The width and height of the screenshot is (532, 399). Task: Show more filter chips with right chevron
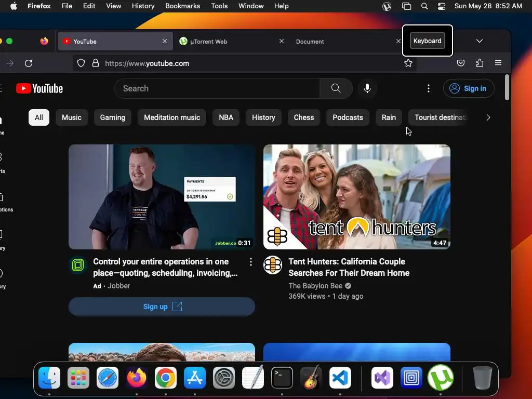click(x=488, y=117)
